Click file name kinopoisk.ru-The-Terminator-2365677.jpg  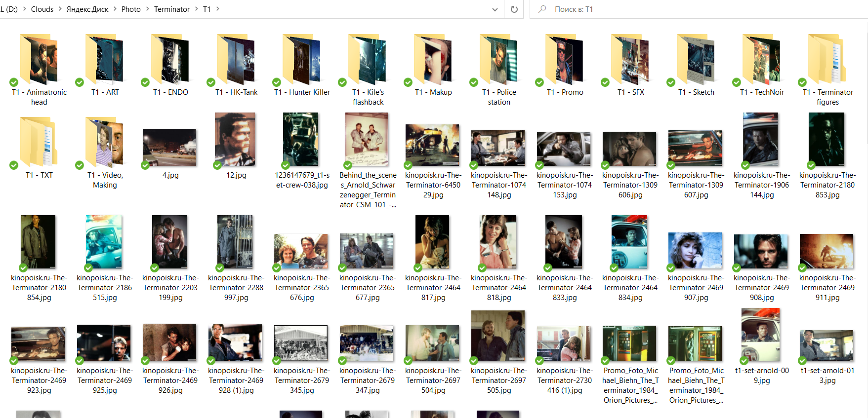point(368,288)
